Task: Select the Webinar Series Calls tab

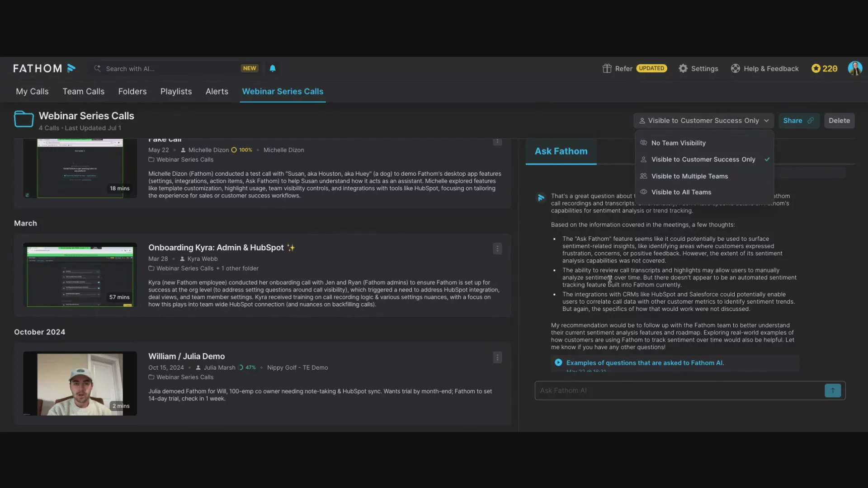Action: pos(283,91)
